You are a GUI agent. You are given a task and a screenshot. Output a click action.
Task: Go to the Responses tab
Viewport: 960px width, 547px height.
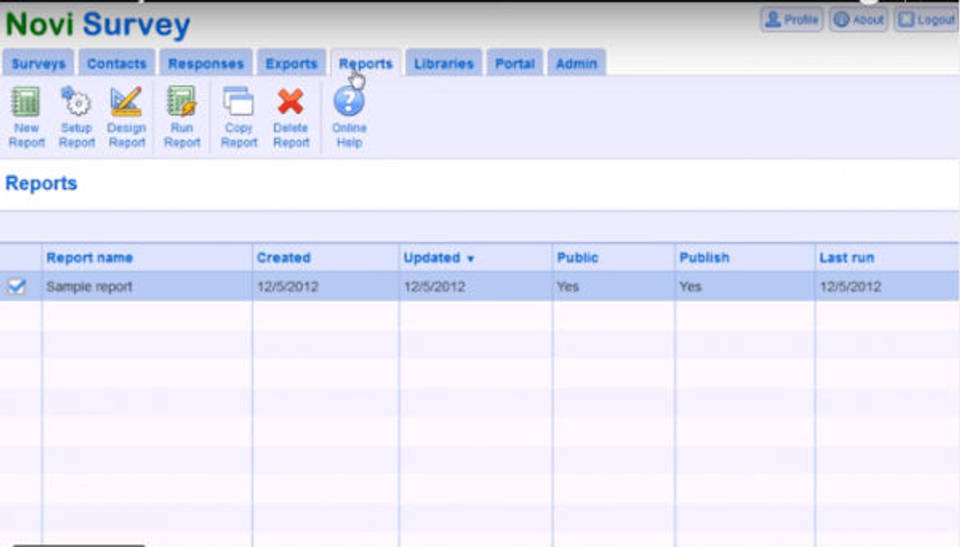(x=206, y=63)
